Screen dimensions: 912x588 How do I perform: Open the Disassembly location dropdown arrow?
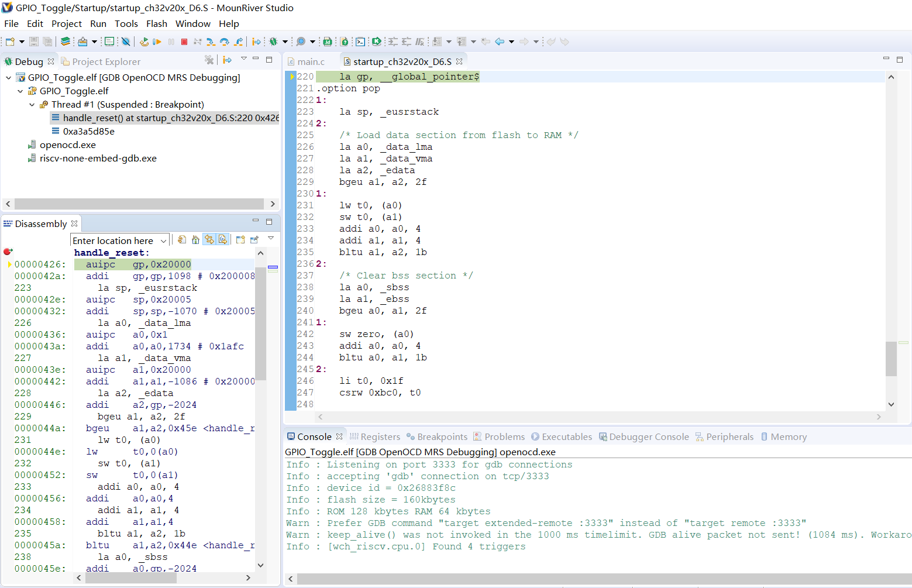(164, 240)
